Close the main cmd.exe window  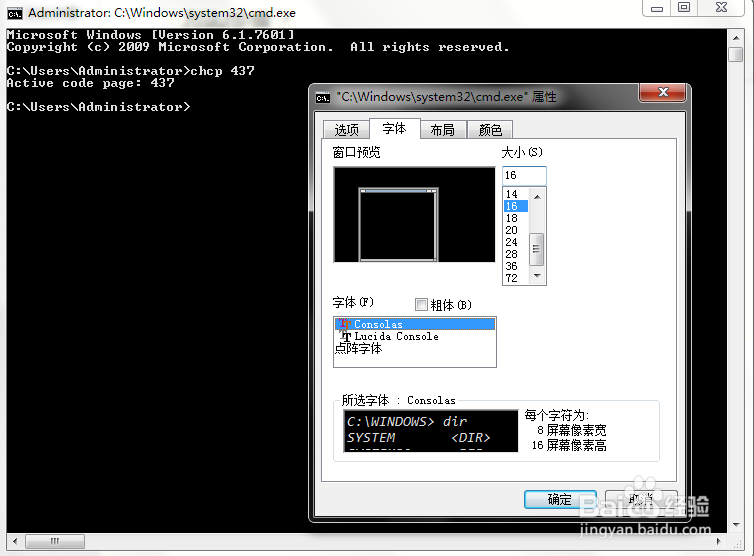(x=721, y=8)
